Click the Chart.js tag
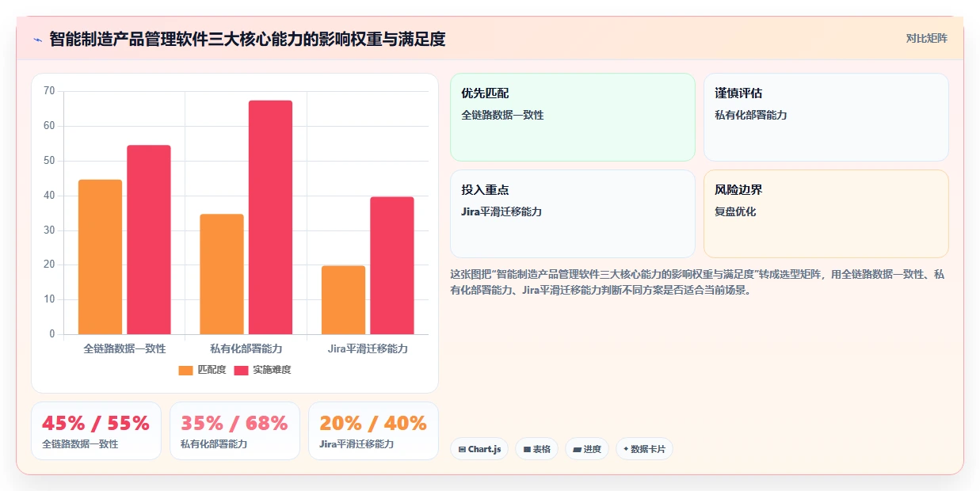The image size is (980, 491). click(x=479, y=449)
